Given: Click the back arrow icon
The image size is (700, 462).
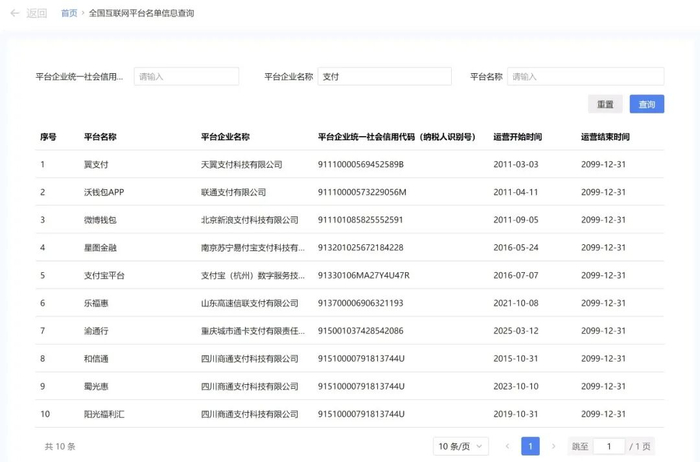Looking at the screenshot, I should [x=15, y=14].
